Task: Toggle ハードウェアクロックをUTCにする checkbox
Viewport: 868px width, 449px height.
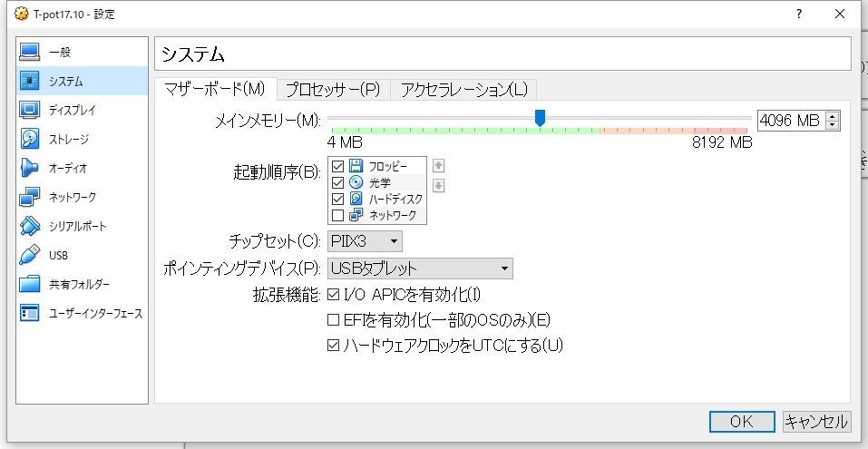Action: [333, 346]
